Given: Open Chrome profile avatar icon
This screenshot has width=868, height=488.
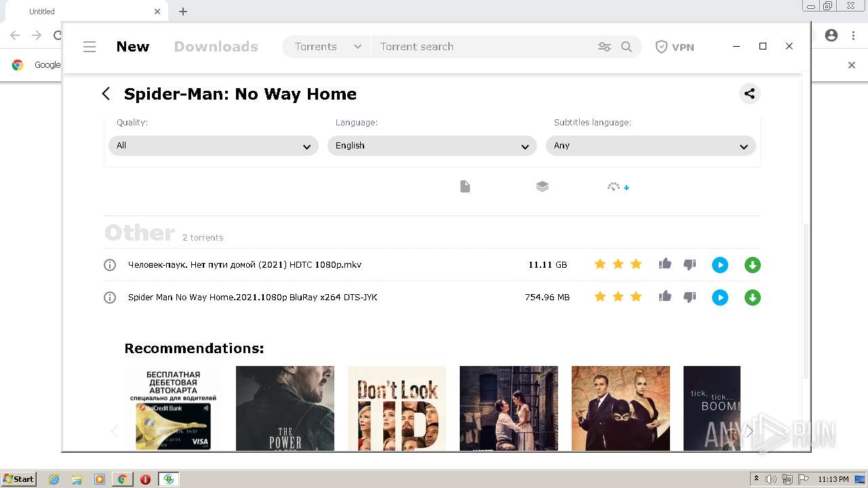Looking at the screenshot, I should pyautogui.click(x=831, y=35).
